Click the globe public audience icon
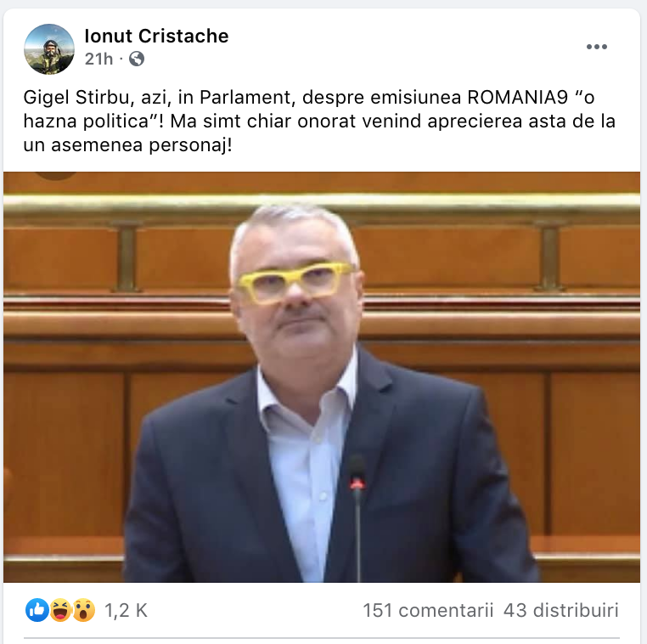This screenshot has width=647, height=644. click(137, 59)
